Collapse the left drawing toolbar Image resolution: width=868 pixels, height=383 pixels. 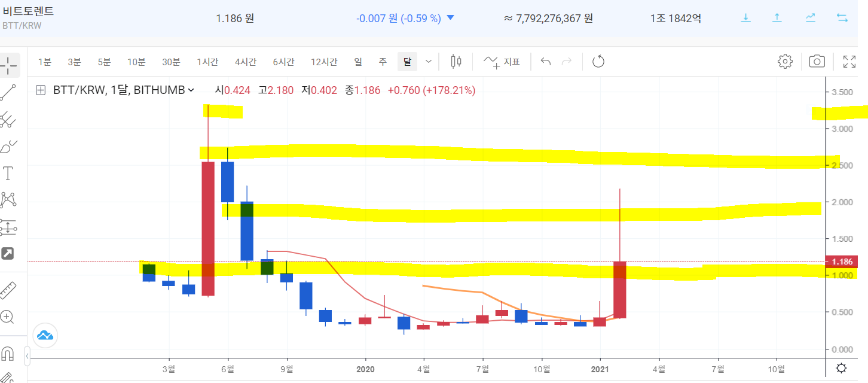click(26, 357)
